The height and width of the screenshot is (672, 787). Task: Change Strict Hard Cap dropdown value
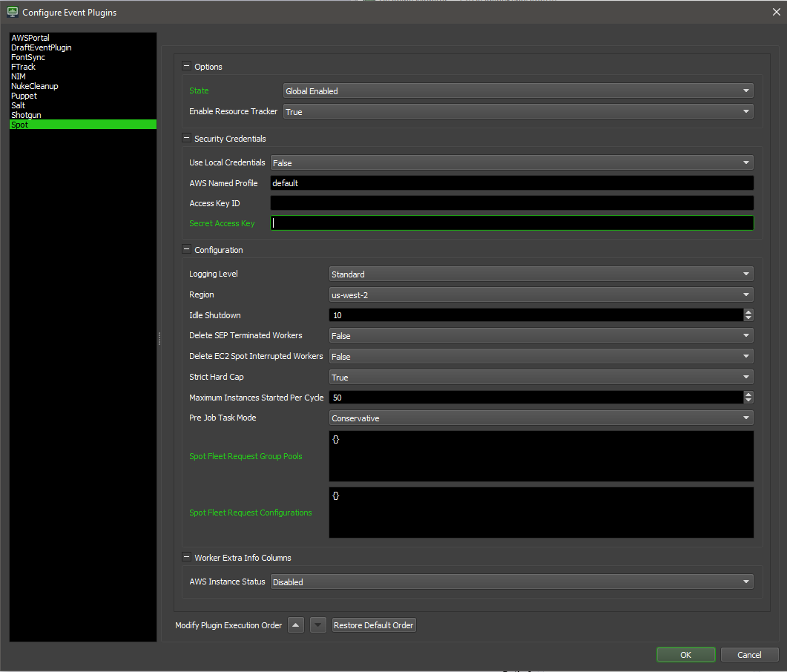click(x=541, y=378)
